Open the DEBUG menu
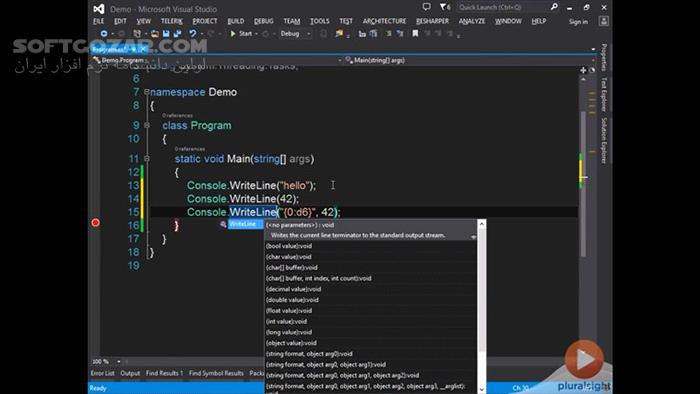This screenshot has width=700, height=394. [x=264, y=21]
